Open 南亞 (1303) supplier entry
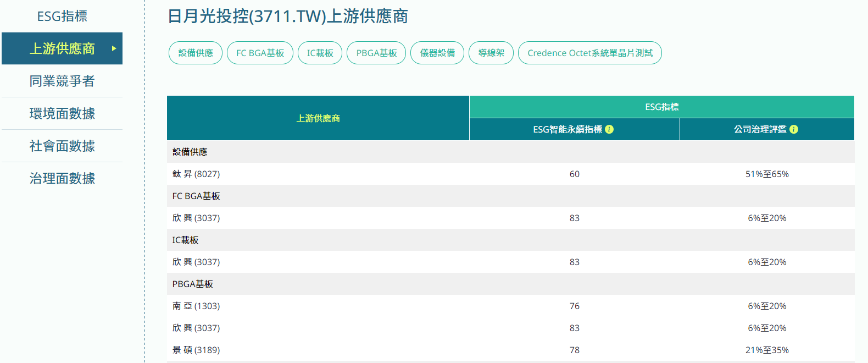Image resolution: width=868 pixels, height=363 pixels. point(196,306)
